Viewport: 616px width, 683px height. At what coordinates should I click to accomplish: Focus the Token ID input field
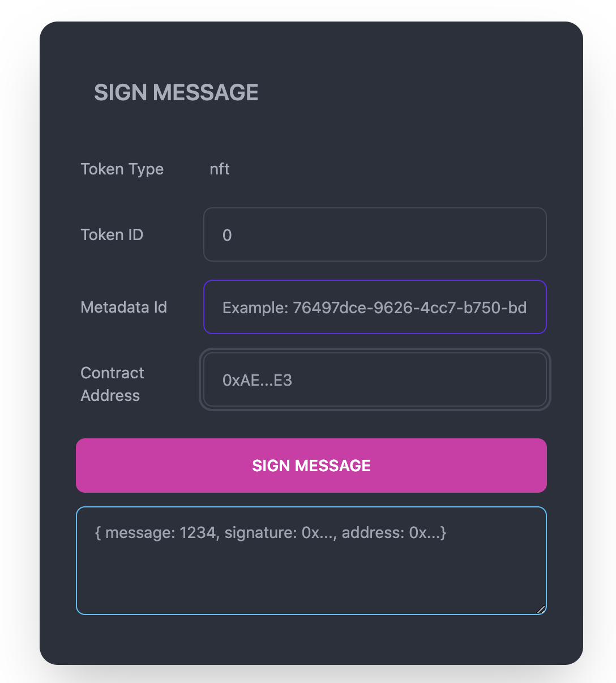tap(375, 234)
